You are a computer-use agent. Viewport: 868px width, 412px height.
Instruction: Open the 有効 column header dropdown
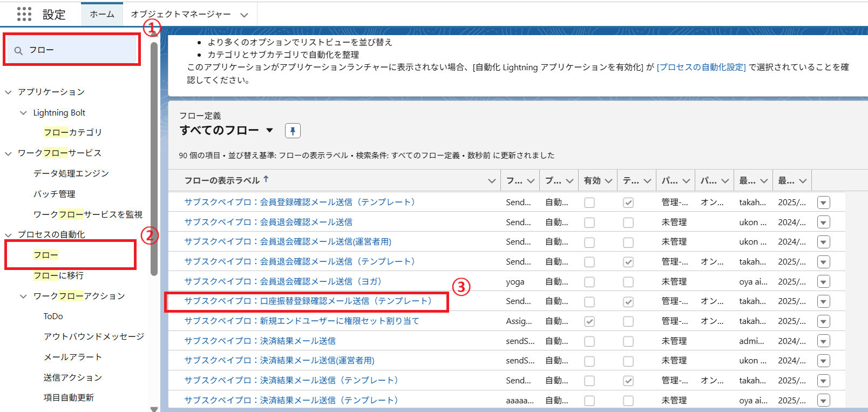608,181
